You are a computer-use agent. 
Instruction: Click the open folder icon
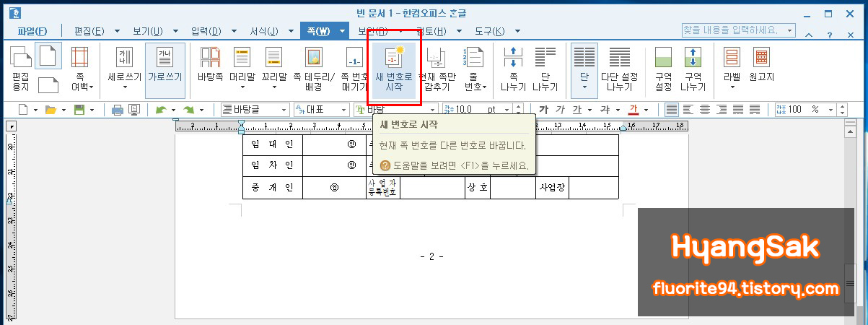(51, 110)
